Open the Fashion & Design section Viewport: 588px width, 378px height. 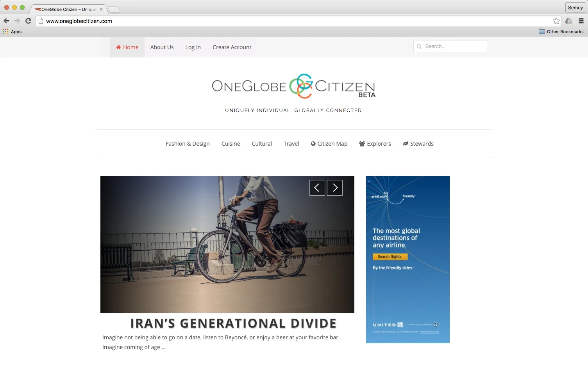(x=188, y=144)
